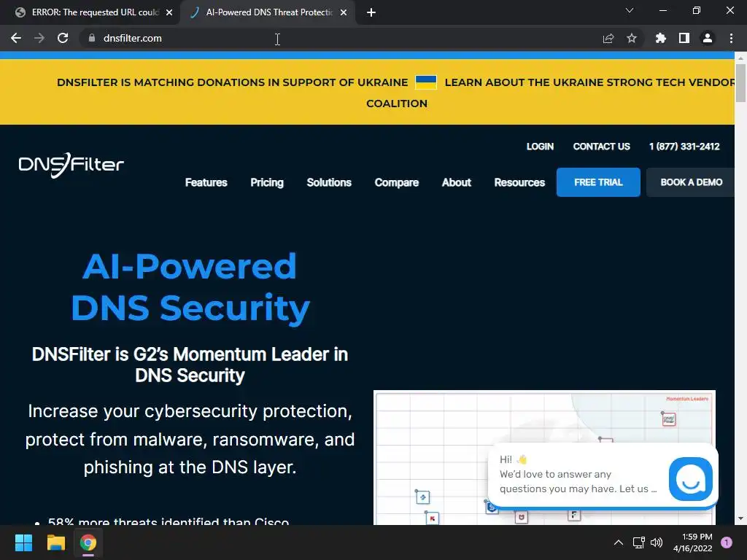Open the notification badge in the taskbar
This screenshot has height=560, width=747.
point(727,542)
